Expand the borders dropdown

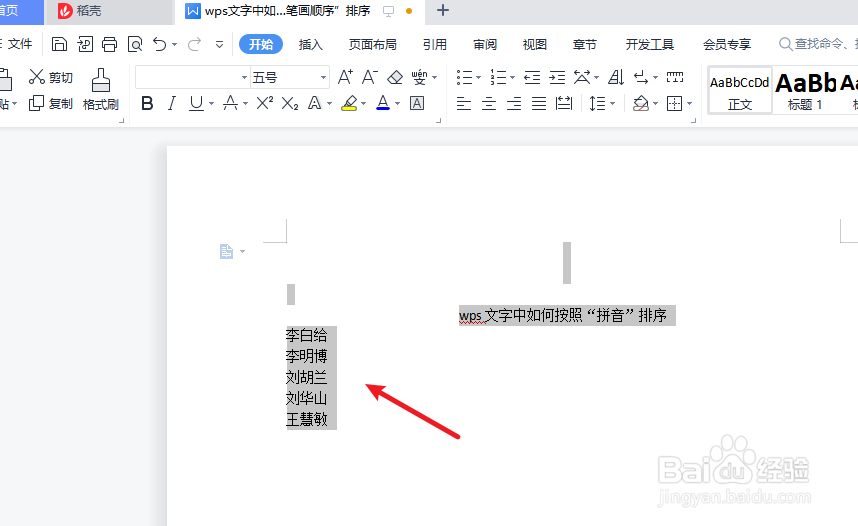coord(689,103)
